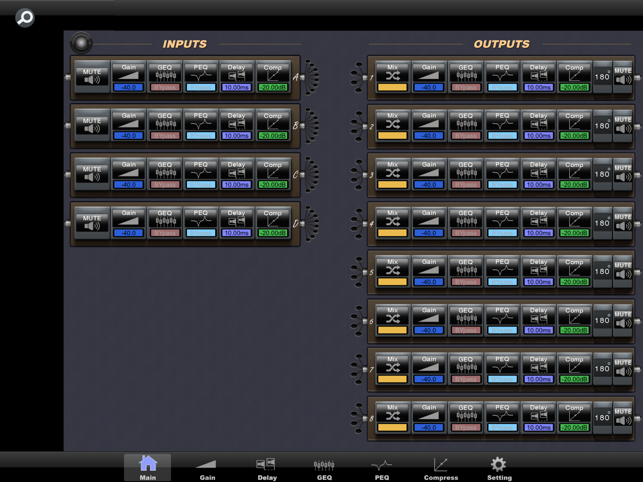Mute output channel 1
643x482 pixels.
[622, 76]
